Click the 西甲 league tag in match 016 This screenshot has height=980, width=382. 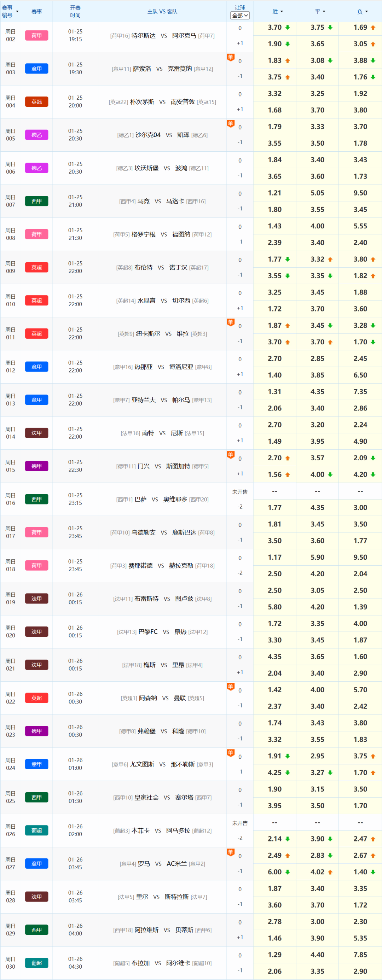point(36,499)
